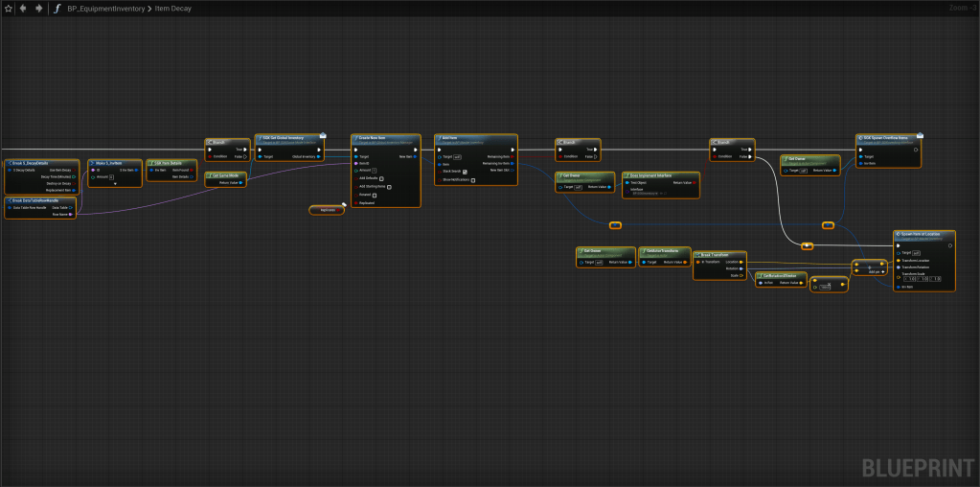Click the favorite star icon in the toolbar
This screenshot has width=980, height=487.
coord(8,8)
